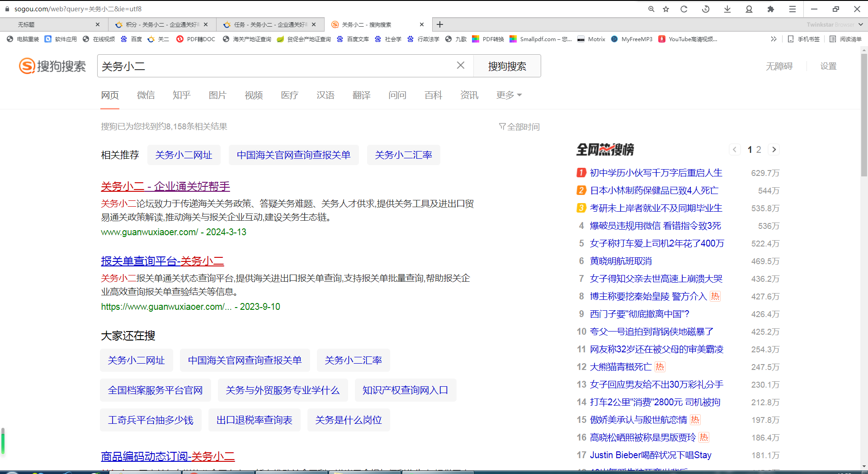Open the 百度 bookmark
The image size is (868, 474).
[x=131, y=39]
